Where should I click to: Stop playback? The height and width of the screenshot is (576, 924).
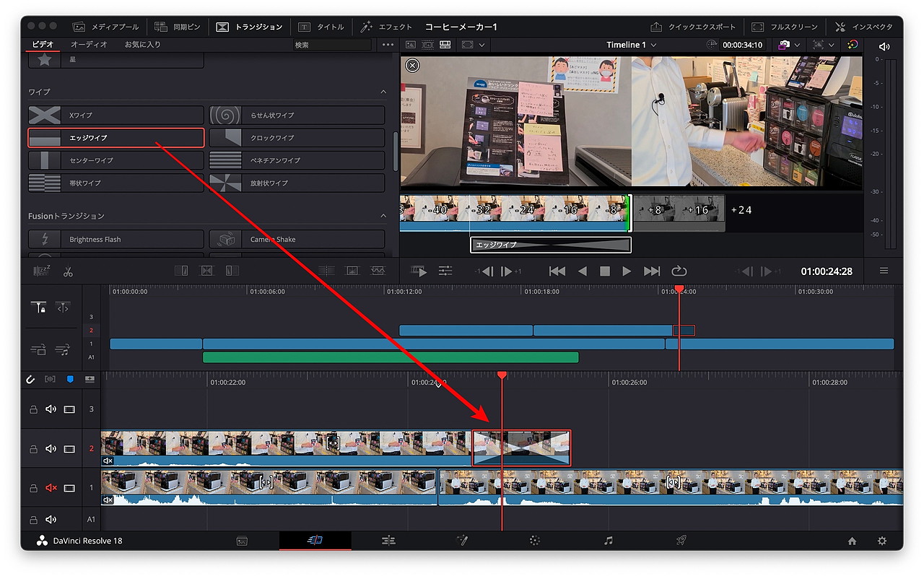point(605,271)
